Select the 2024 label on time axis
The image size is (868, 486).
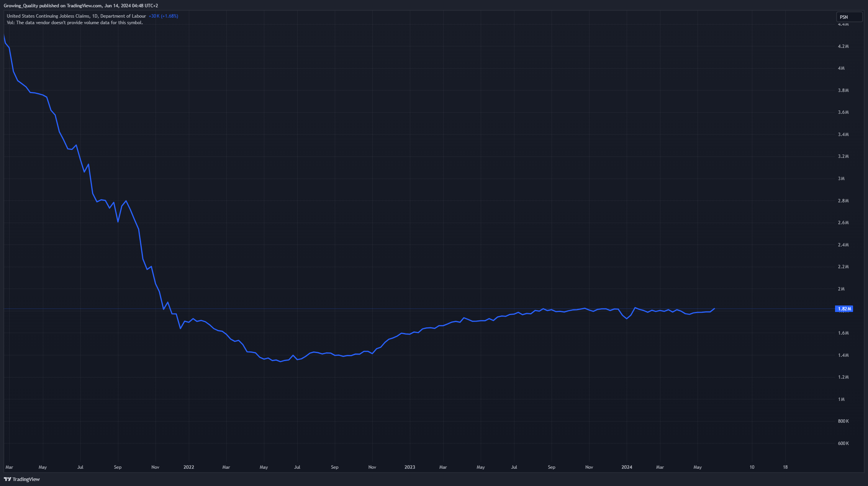[627, 467]
